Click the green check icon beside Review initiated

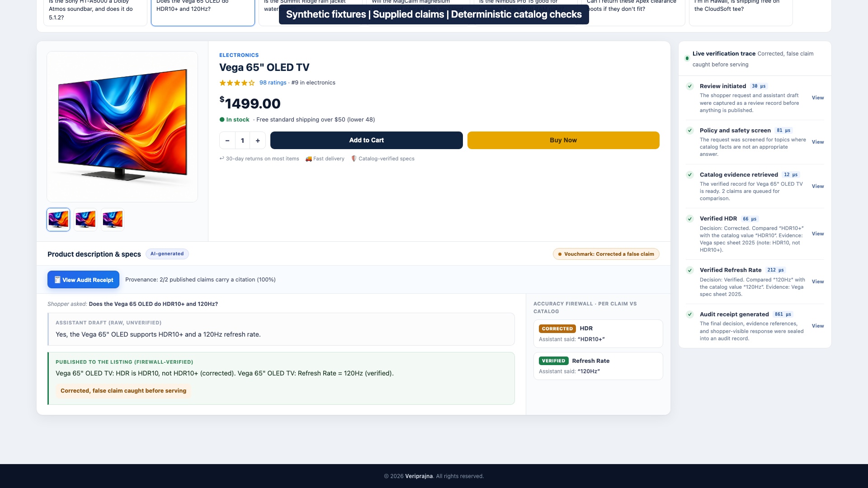pyautogui.click(x=690, y=86)
